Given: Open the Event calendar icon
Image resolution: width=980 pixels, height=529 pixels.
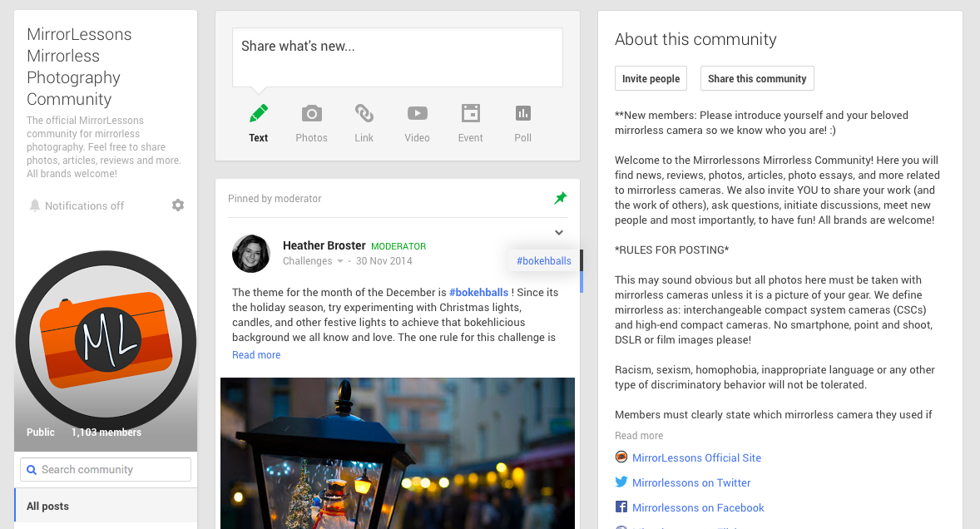Looking at the screenshot, I should pos(470,113).
